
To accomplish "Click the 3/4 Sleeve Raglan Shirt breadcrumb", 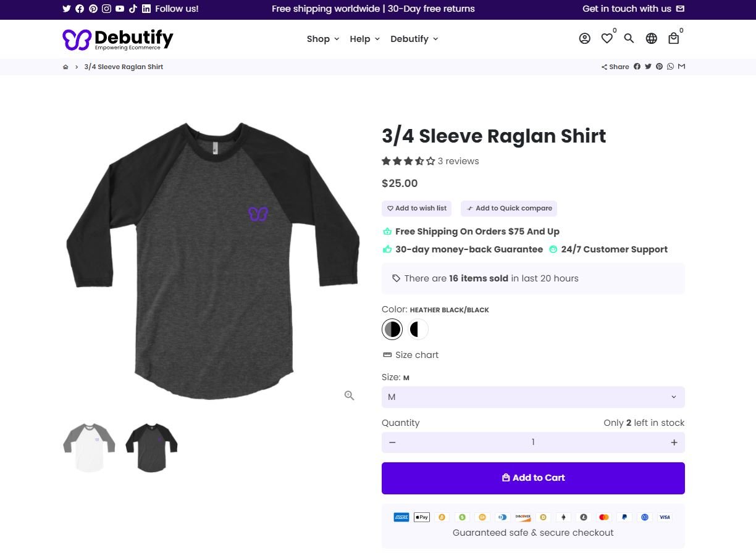I will [x=124, y=67].
